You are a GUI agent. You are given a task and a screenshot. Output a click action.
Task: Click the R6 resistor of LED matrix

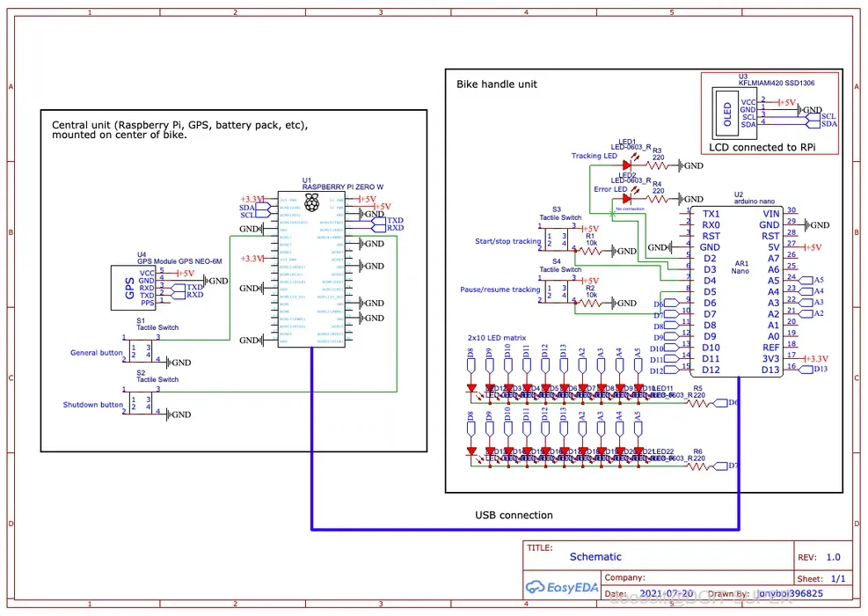point(698,466)
